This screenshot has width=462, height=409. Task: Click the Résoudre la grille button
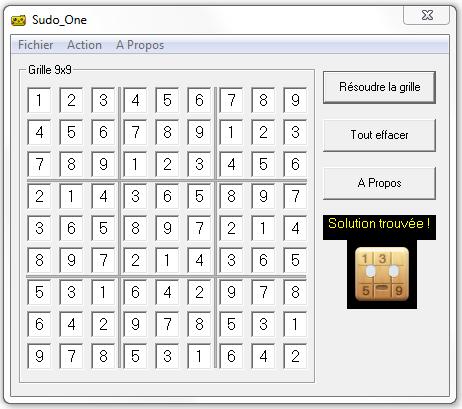[379, 87]
